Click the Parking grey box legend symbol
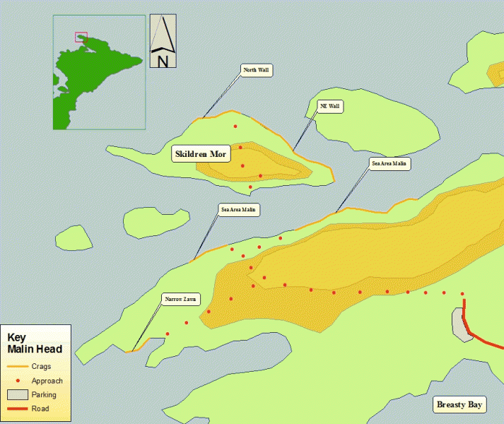 18,394
